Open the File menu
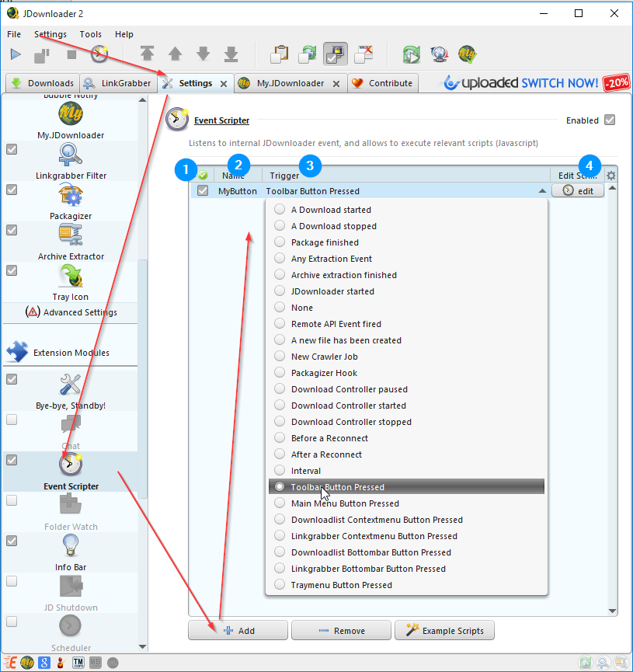 [x=14, y=34]
